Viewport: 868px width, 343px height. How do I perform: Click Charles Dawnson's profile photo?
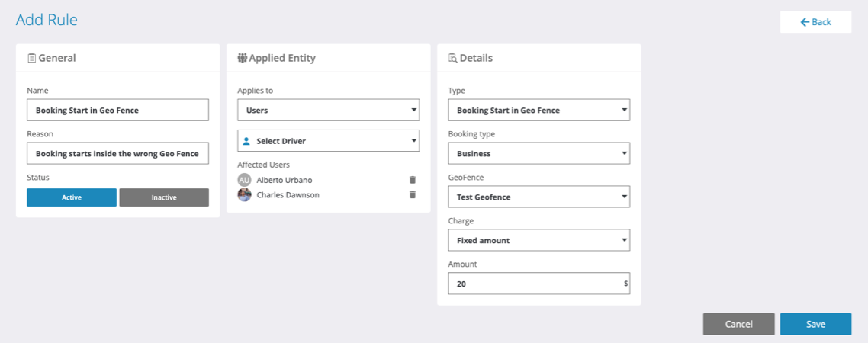click(244, 195)
